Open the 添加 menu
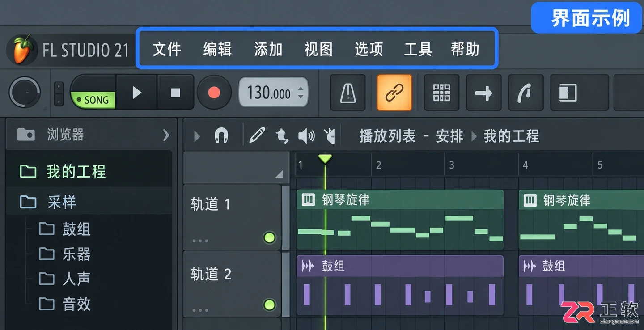Viewport: 644px width, 330px height. tap(268, 49)
